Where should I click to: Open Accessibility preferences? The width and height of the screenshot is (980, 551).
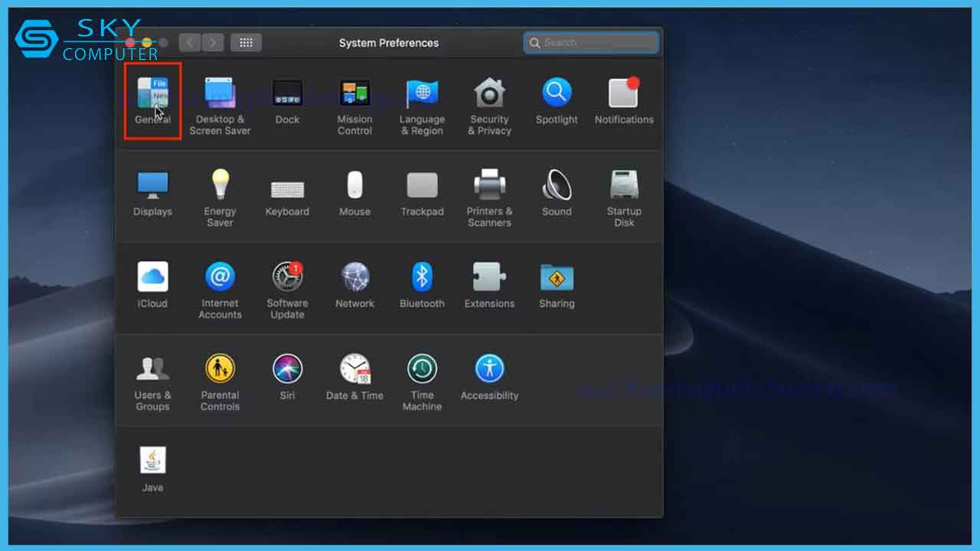tap(489, 377)
